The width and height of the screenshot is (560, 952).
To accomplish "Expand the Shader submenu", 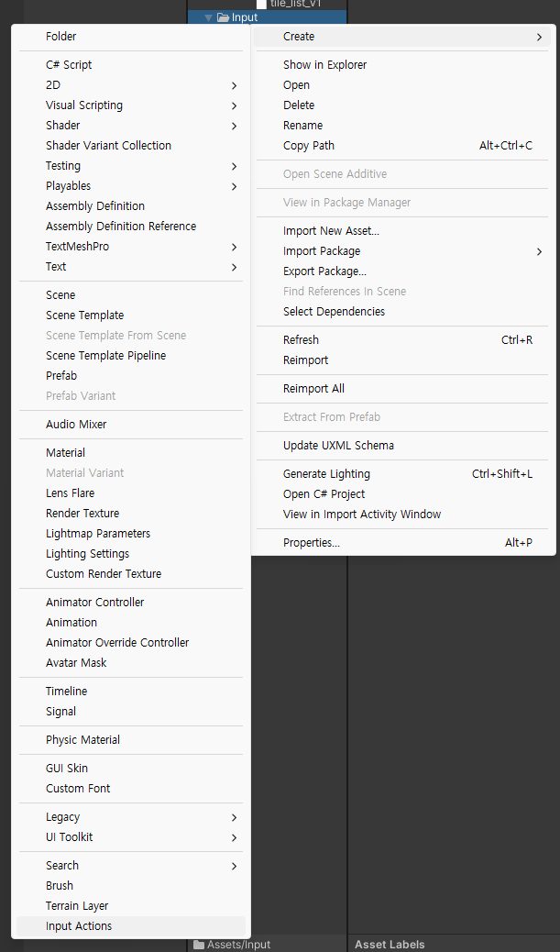I will click(131, 125).
